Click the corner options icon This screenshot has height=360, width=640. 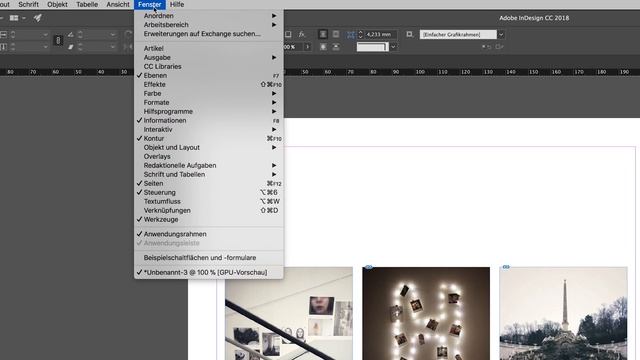click(x=351, y=35)
